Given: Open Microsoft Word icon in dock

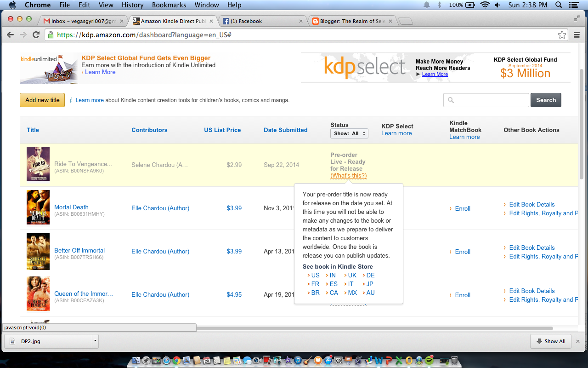Looking at the screenshot, I should tap(379, 360).
